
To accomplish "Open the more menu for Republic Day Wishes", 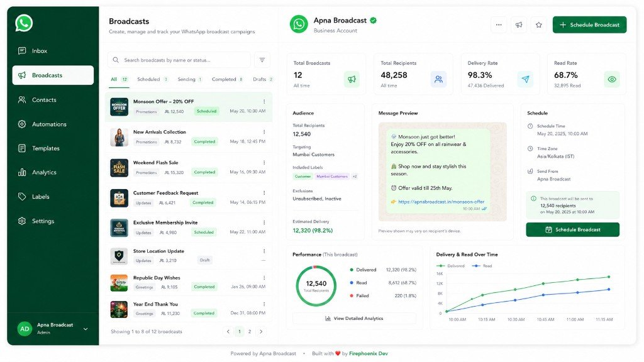I will (264, 278).
